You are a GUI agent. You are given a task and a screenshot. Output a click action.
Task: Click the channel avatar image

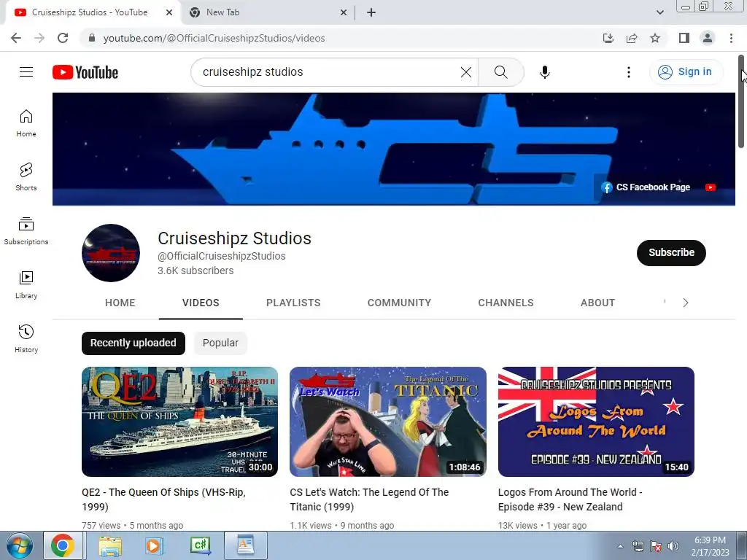pos(111,253)
